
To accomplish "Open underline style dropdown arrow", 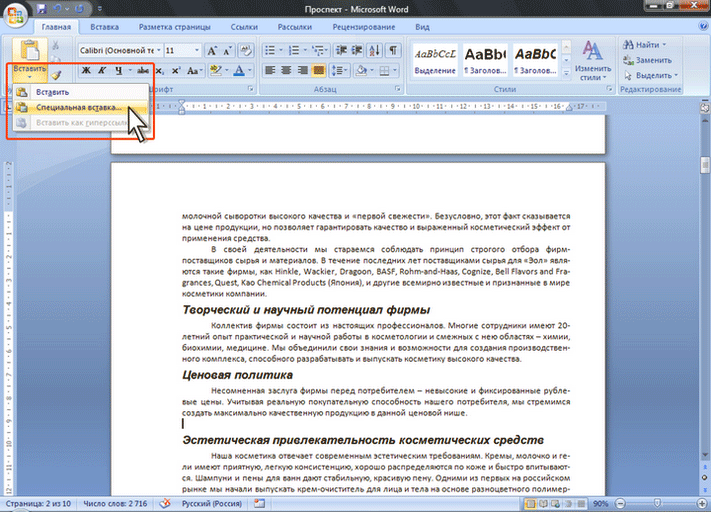I will pyautogui.click(x=130, y=70).
